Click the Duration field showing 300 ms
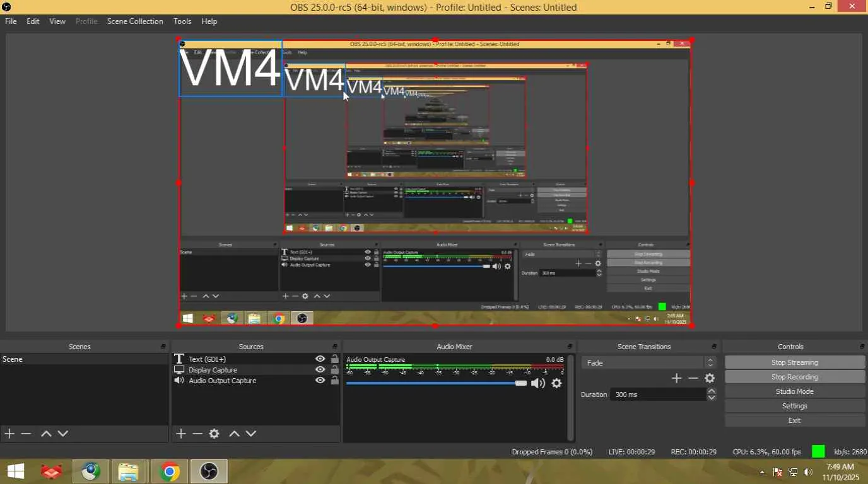Screen dimensions: 868x484 (x=659, y=395)
